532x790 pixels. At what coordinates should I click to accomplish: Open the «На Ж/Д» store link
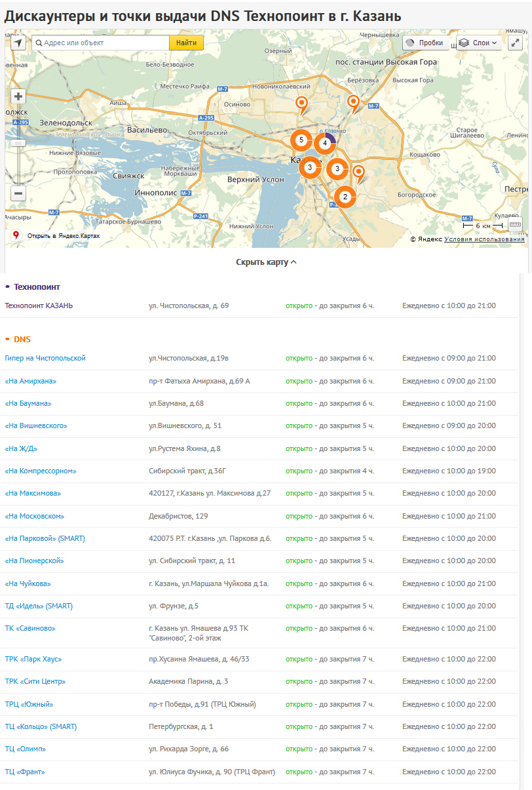[21, 448]
